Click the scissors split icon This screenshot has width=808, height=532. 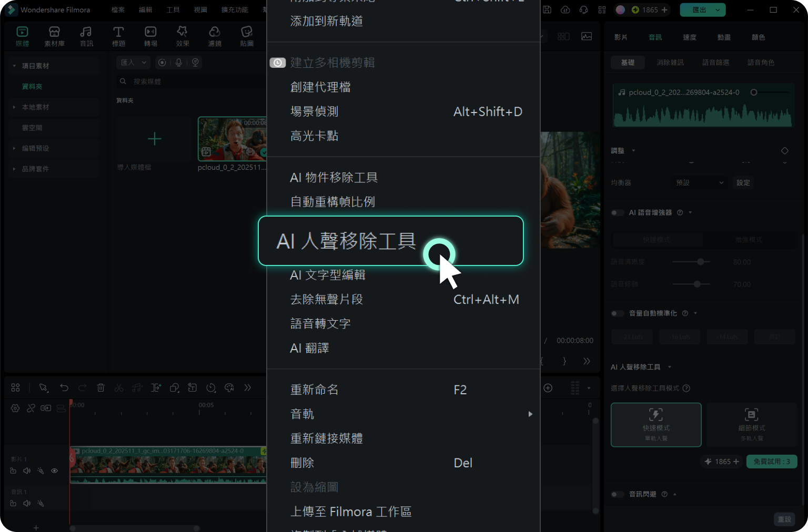coord(119,387)
